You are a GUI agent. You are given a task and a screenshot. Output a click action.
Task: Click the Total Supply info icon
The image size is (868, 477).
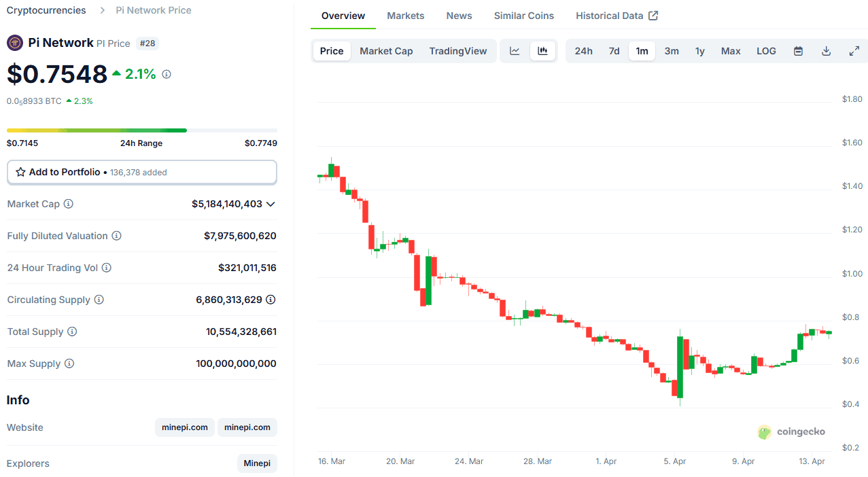coord(72,332)
